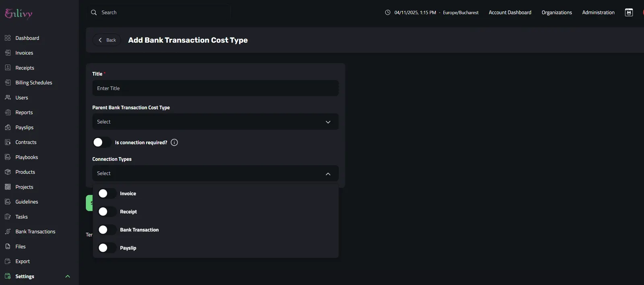Open the Bank Transactions menu item
Screen dimensions: 644x285
[x=35, y=231]
